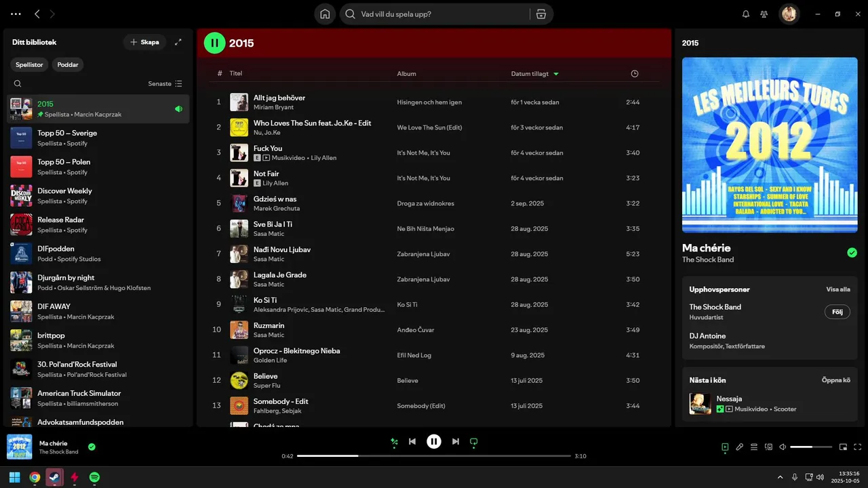Skip to the next track
This screenshot has height=488, width=868.
[456, 442]
